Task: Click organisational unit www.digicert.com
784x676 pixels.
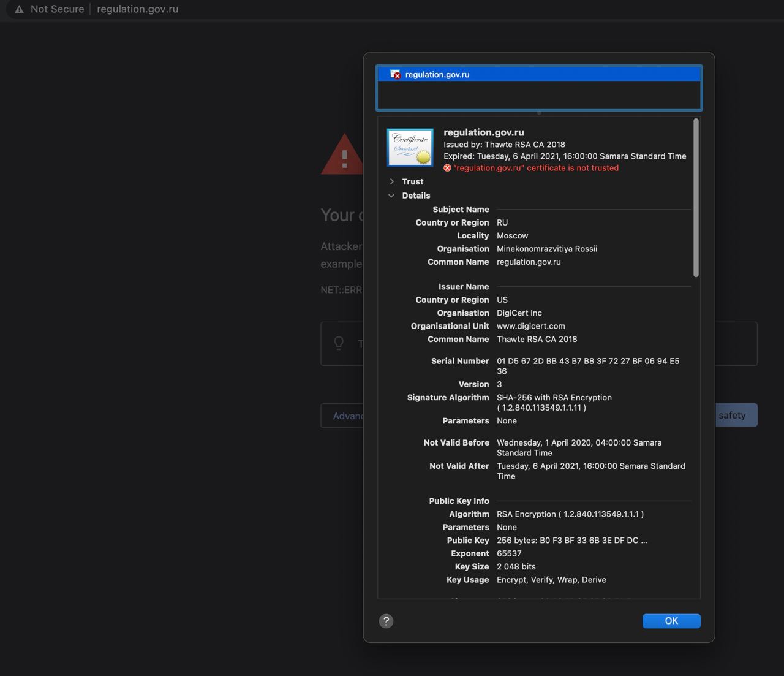Action: point(531,326)
